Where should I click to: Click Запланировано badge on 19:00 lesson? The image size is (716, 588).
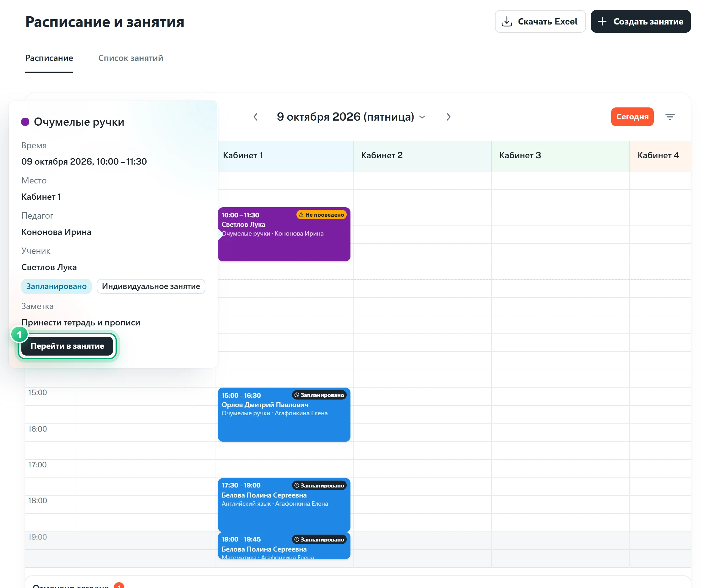coord(319,540)
